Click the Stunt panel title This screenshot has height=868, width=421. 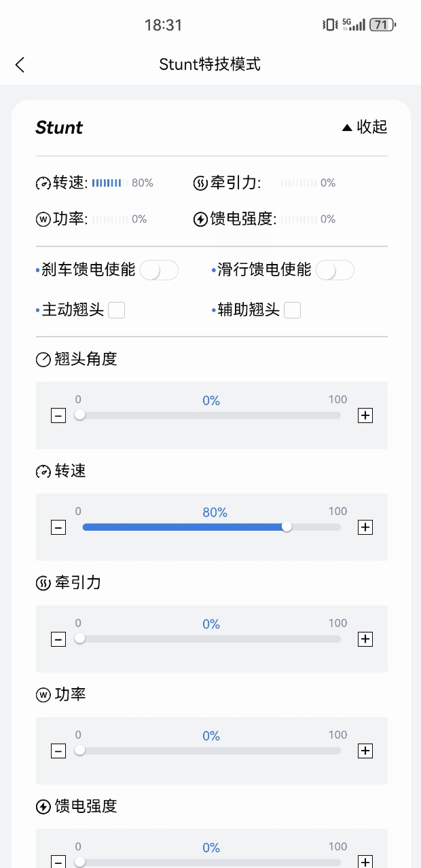click(x=59, y=127)
